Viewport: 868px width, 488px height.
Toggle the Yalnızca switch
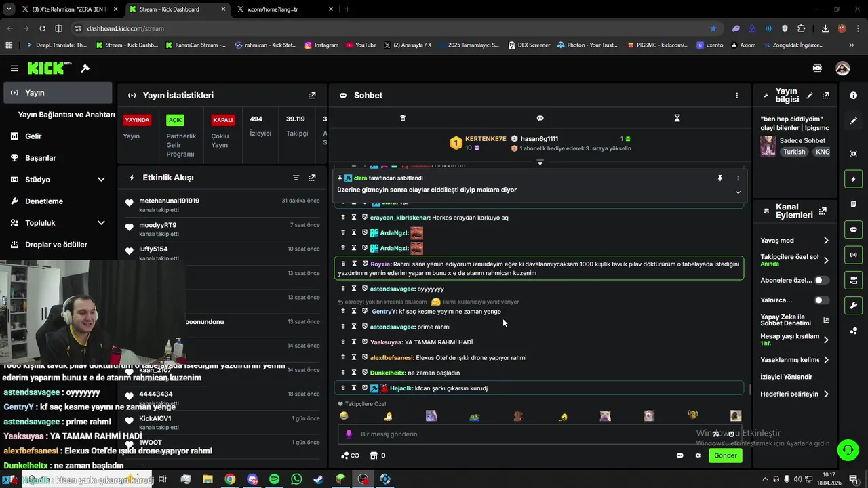tap(821, 300)
